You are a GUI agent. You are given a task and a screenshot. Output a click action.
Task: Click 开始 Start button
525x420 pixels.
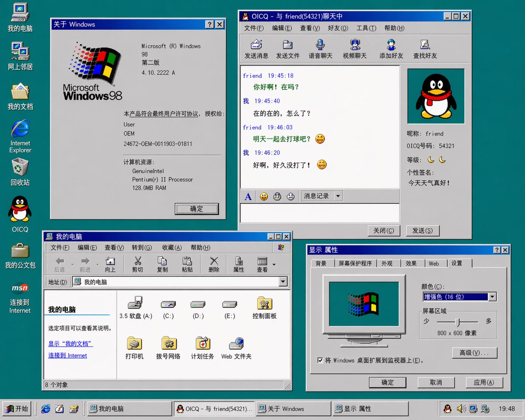(17, 409)
